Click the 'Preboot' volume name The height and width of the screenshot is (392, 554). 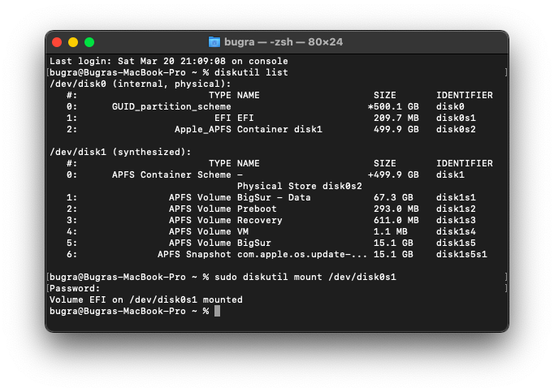point(257,209)
